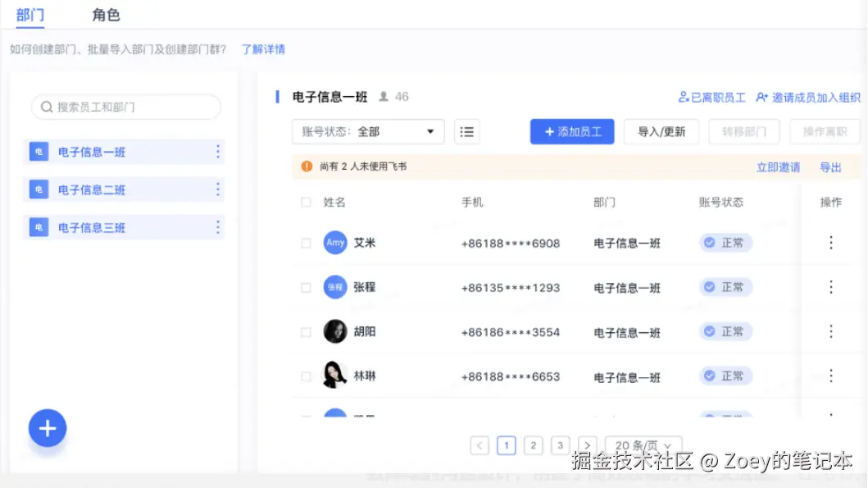
Task: Click the member count icon next to 46
Action: point(383,97)
